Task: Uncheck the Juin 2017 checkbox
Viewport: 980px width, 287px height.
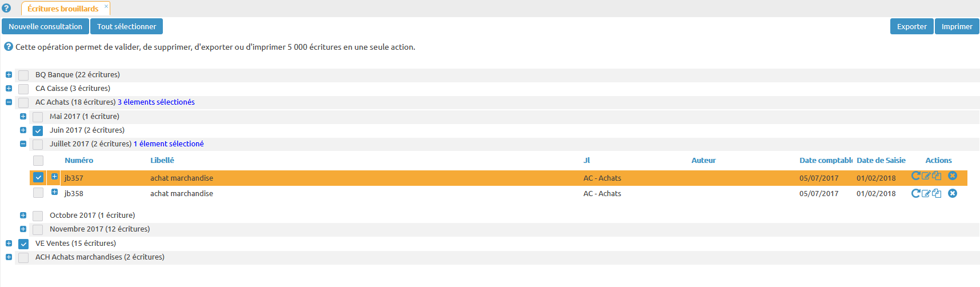Action: pos(38,130)
